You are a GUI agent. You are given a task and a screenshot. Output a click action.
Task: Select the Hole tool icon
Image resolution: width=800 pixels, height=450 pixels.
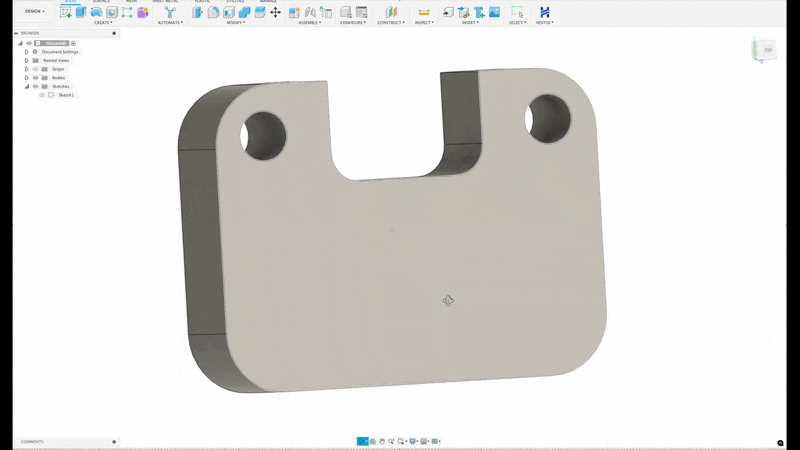[112, 12]
